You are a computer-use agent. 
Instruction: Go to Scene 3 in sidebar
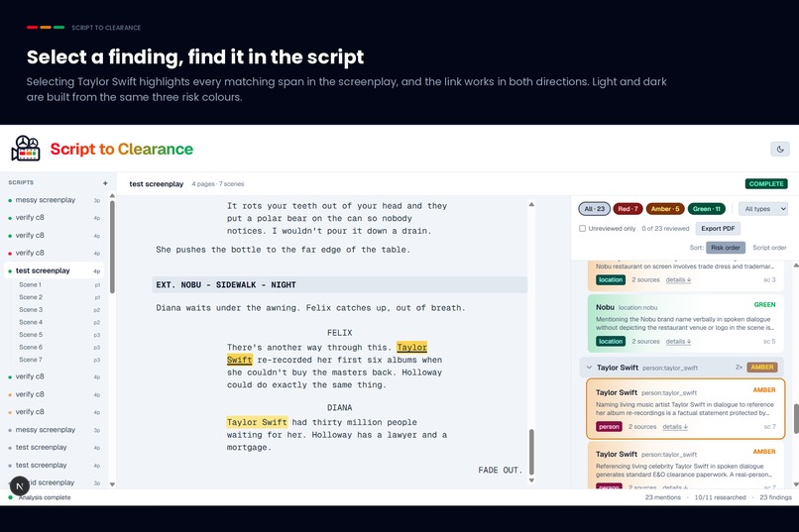click(x=31, y=309)
